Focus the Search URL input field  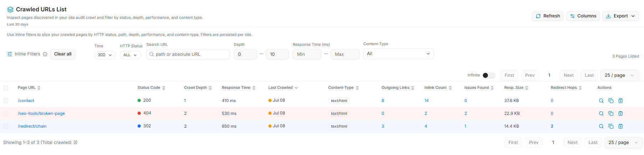coord(188,54)
